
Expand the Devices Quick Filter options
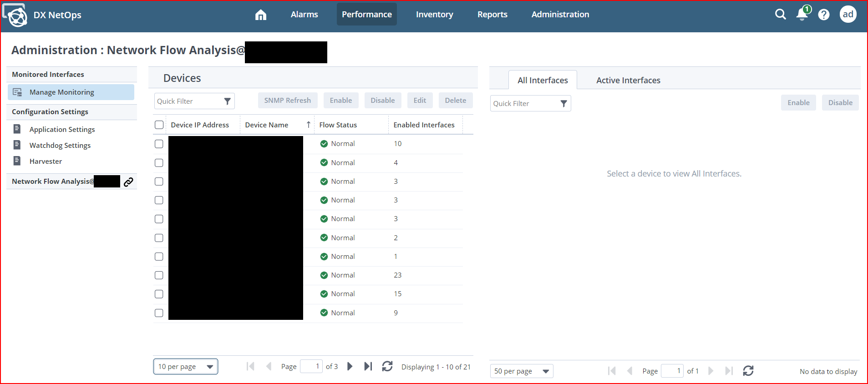coord(227,101)
